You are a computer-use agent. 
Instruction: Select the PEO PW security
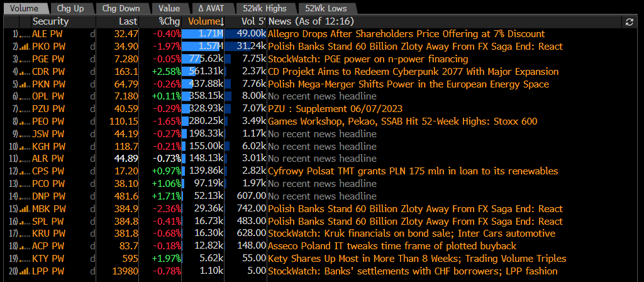point(48,121)
